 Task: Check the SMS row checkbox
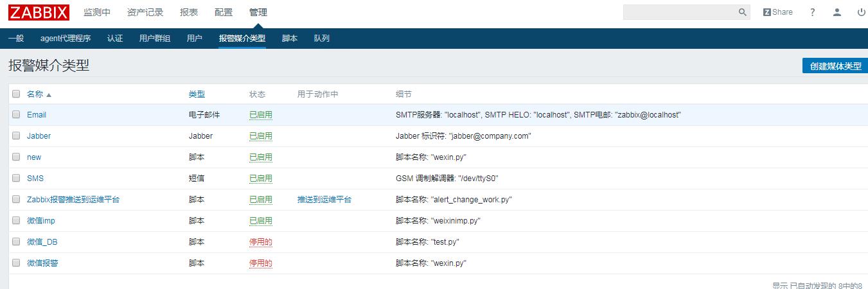[x=16, y=179]
